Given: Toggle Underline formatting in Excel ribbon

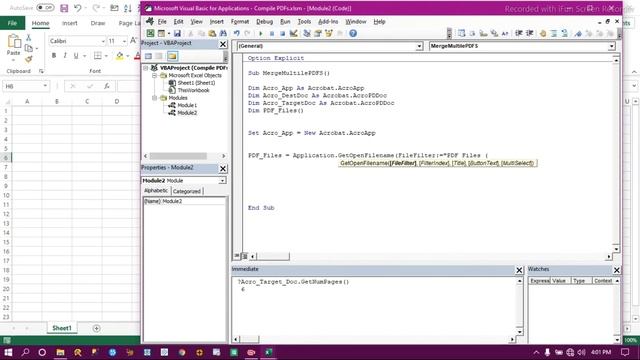Looking at the screenshot, I should [x=76, y=56].
